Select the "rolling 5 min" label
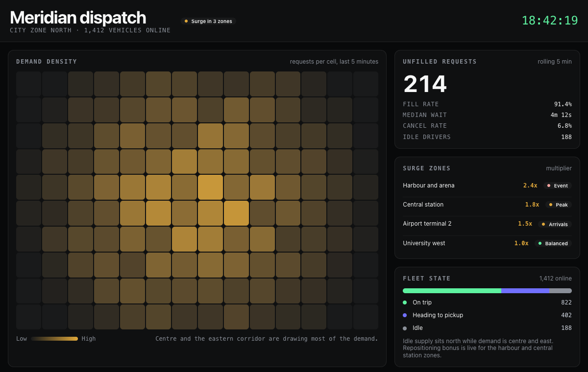The width and height of the screenshot is (588, 372). (555, 62)
